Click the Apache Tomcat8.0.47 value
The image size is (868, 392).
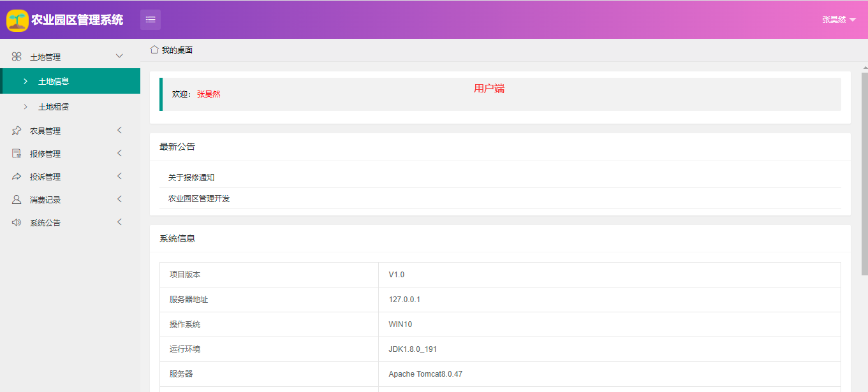tap(425, 374)
